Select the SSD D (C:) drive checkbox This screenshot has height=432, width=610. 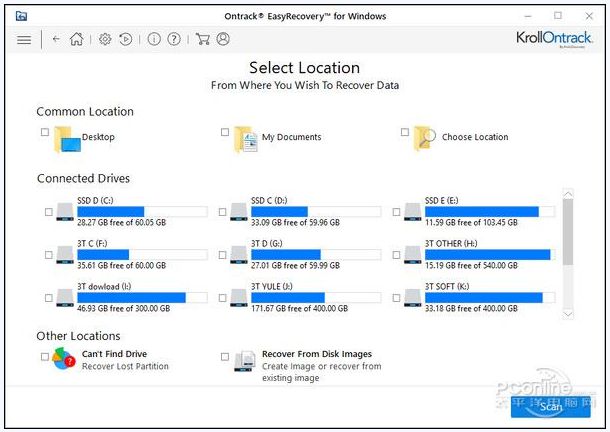49,212
